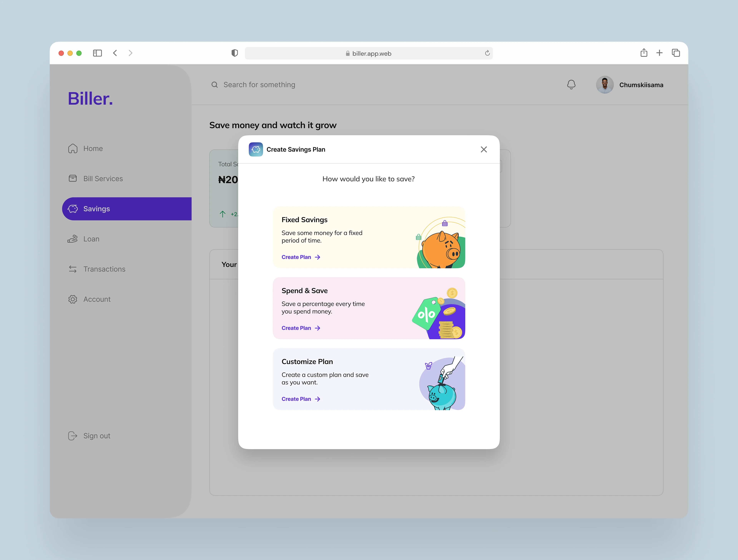
Task: Click the browser back arrow
Action: pos(115,53)
